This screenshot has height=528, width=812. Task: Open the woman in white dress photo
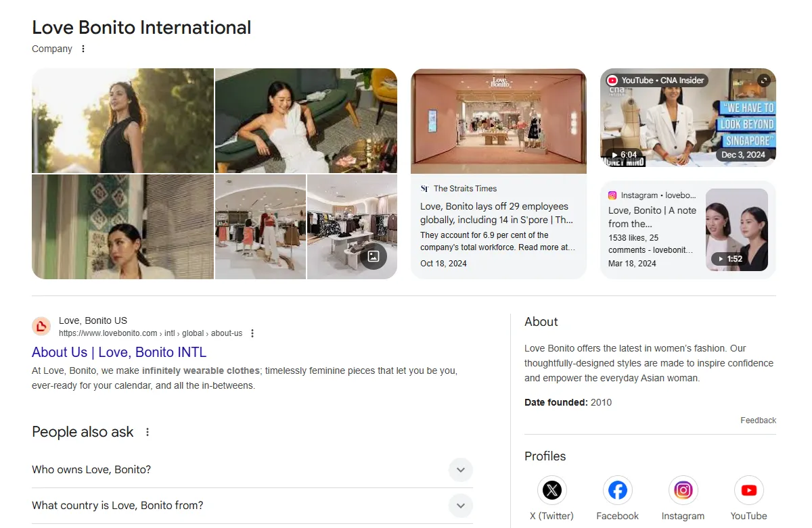(x=306, y=120)
